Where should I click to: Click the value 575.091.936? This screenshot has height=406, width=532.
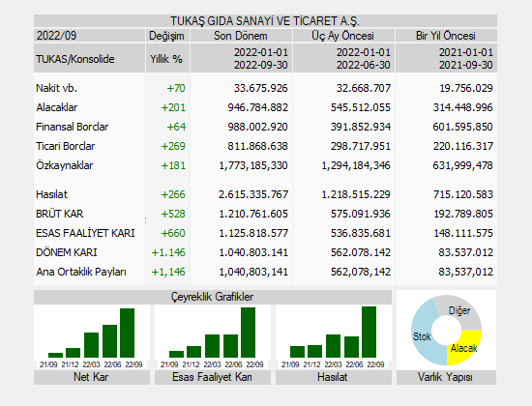pyautogui.click(x=361, y=214)
